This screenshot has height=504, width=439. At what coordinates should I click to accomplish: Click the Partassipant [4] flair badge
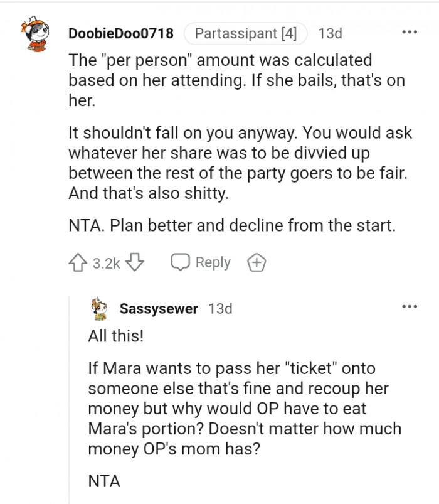246,33
